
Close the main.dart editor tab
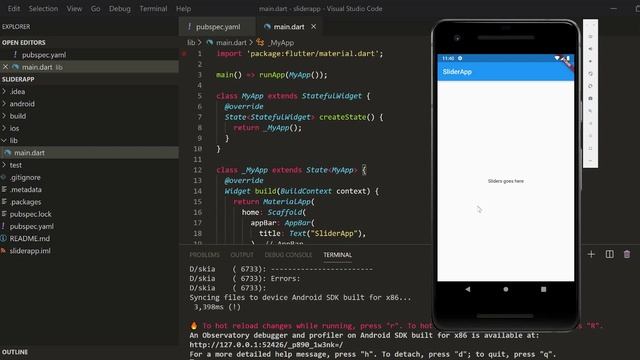click(313, 27)
